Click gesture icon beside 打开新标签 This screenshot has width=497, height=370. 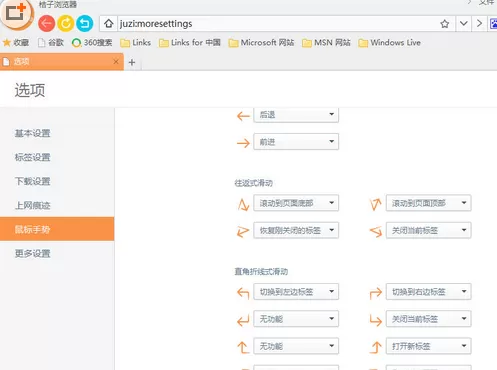coord(376,348)
